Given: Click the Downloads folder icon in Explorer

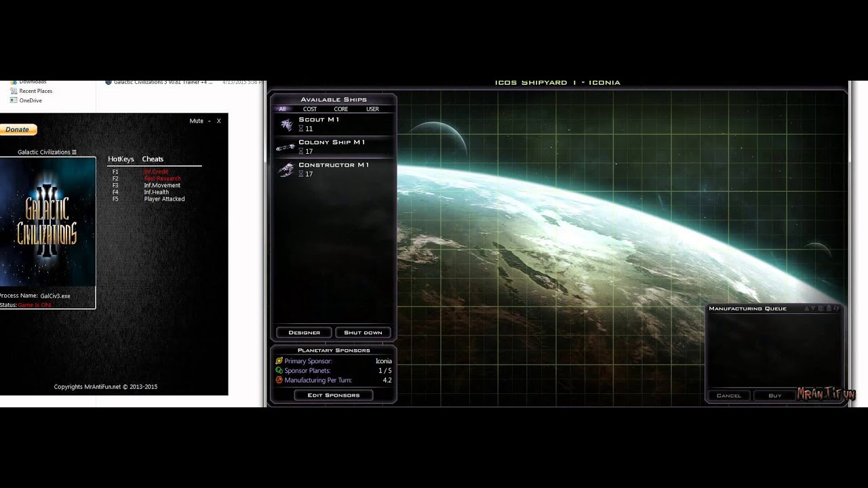Looking at the screenshot, I should pyautogui.click(x=14, y=82).
